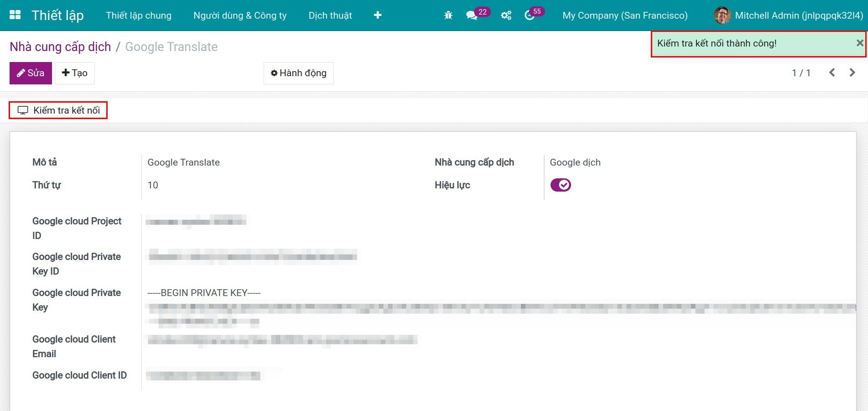This screenshot has height=411, width=868.
Task: Click Nhà cung cấp dịch breadcrumb link
Action: coord(60,46)
